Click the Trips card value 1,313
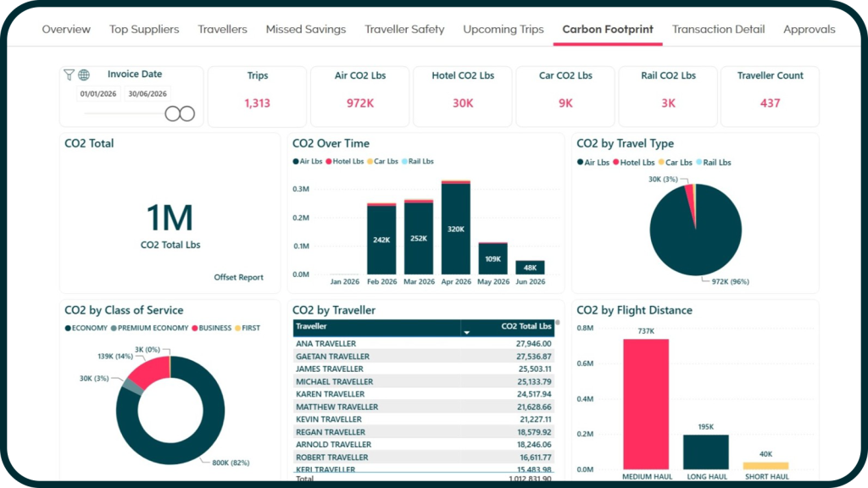 tap(258, 103)
